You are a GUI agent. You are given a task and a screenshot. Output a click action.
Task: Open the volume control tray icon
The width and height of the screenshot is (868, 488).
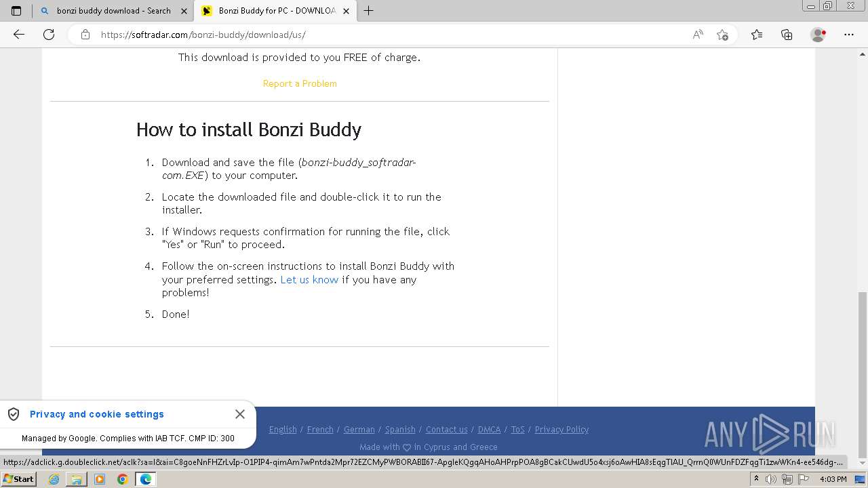pos(772,479)
